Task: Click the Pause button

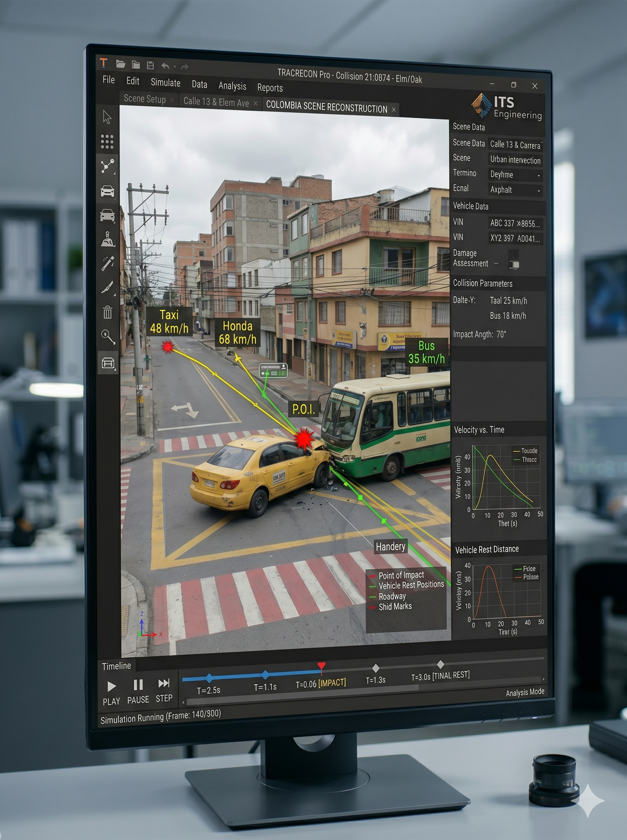Action: coord(138,685)
